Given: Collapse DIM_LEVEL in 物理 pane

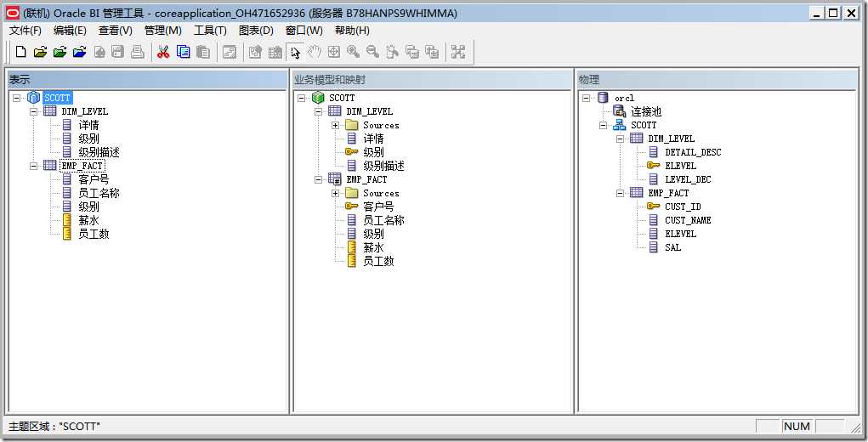Looking at the screenshot, I should pos(621,139).
